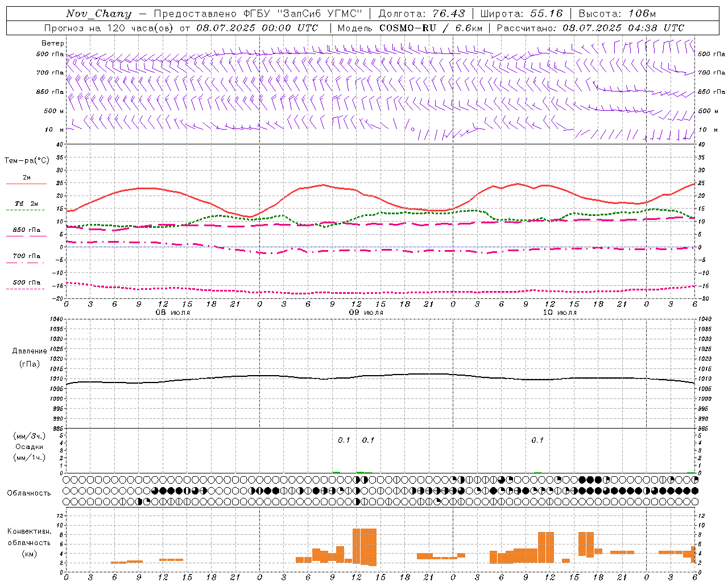Select the 'Тем-ра(°C)' temperature panel label
Viewport: 728px width, 582px height.
coord(27,161)
